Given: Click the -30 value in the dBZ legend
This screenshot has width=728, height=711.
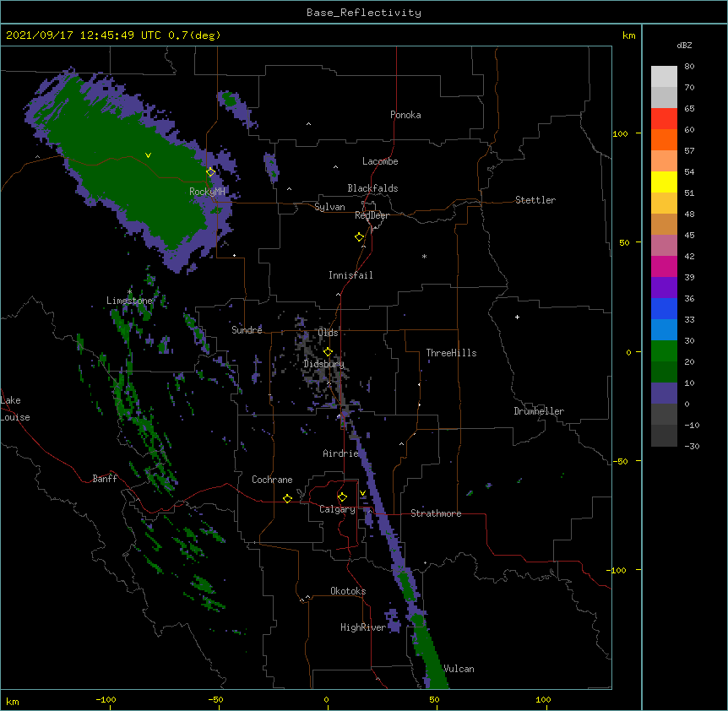Looking at the screenshot, I should (693, 447).
